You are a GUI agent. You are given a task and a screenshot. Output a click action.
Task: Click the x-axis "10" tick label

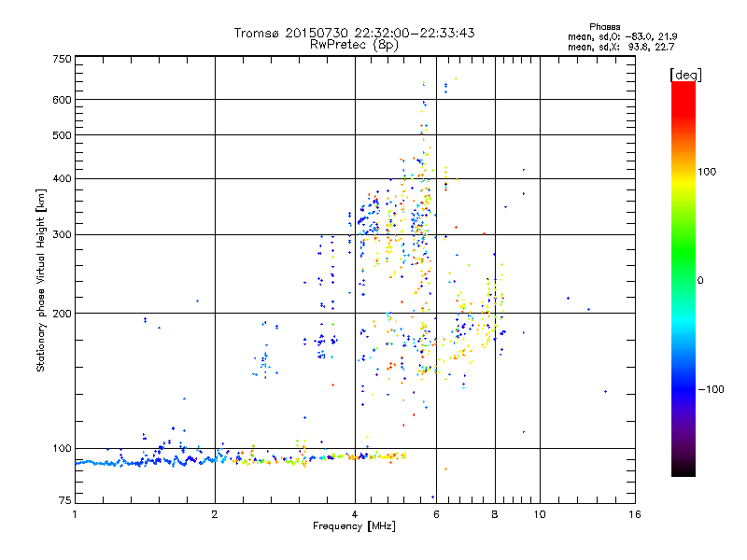(x=540, y=514)
